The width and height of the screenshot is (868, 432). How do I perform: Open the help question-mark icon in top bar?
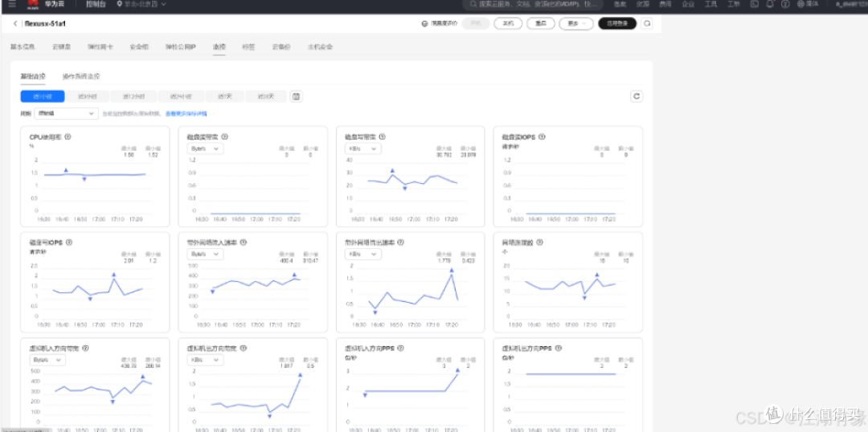(x=785, y=4)
